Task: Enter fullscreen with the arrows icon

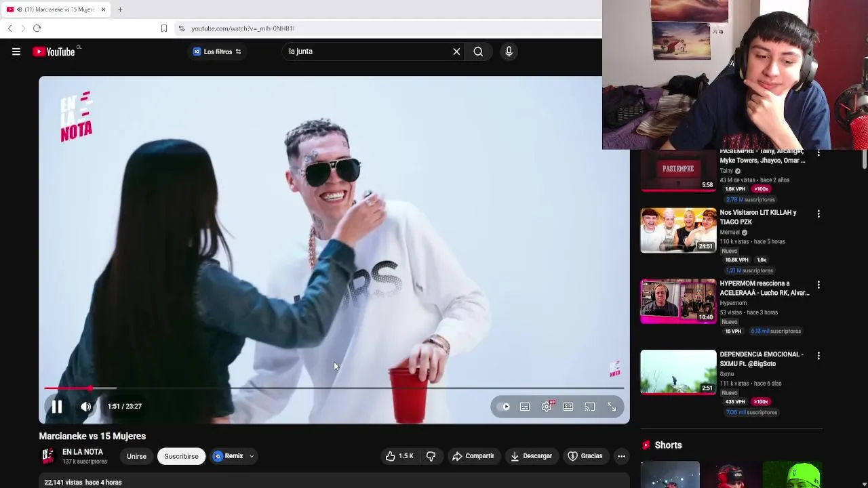Action: point(612,407)
